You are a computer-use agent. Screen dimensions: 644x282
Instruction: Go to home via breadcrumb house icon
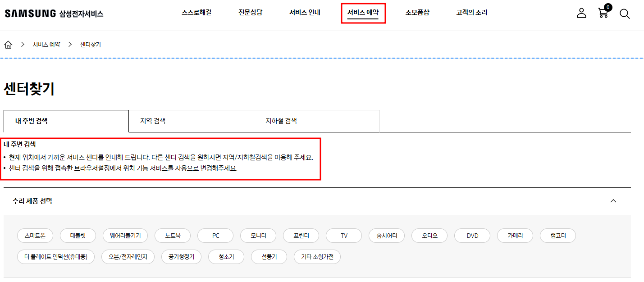tap(8, 45)
